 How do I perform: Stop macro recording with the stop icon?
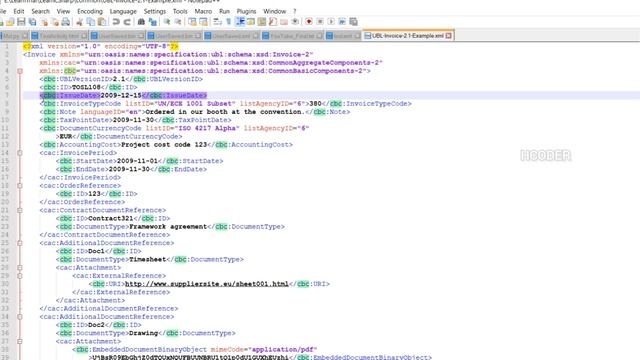tap(320, 22)
